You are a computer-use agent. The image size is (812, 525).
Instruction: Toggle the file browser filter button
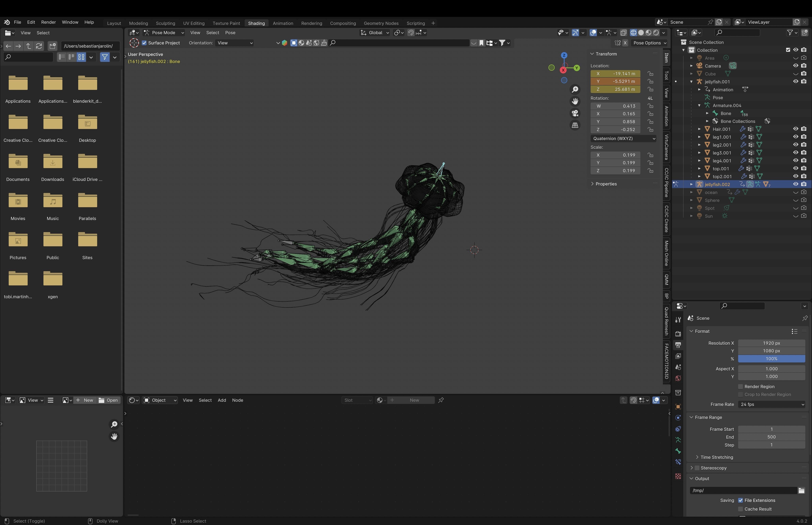[x=105, y=57]
